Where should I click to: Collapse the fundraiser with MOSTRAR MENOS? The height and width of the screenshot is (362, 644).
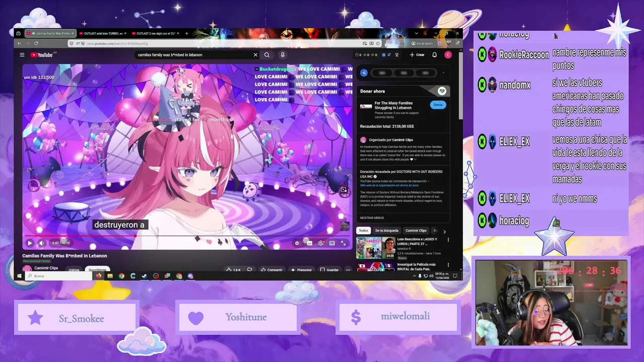tap(372, 218)
